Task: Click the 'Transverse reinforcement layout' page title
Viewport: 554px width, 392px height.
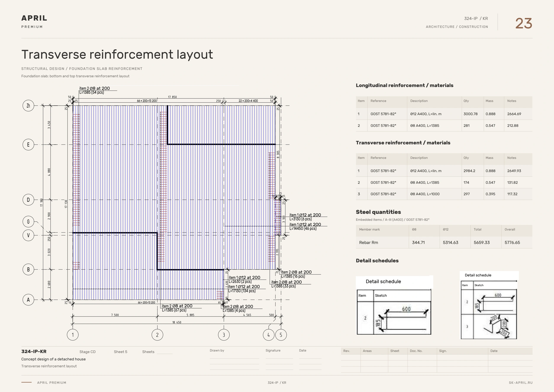Action: [x=117, y=54]
